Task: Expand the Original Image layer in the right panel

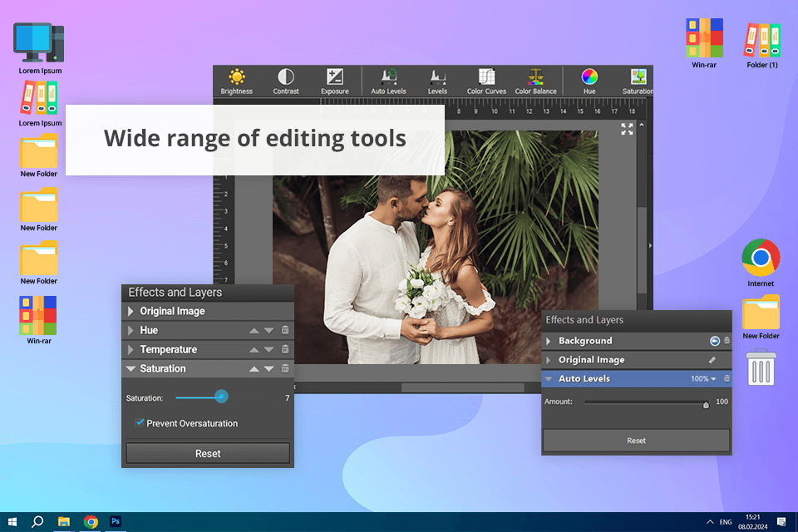Action: click(549, 360)
